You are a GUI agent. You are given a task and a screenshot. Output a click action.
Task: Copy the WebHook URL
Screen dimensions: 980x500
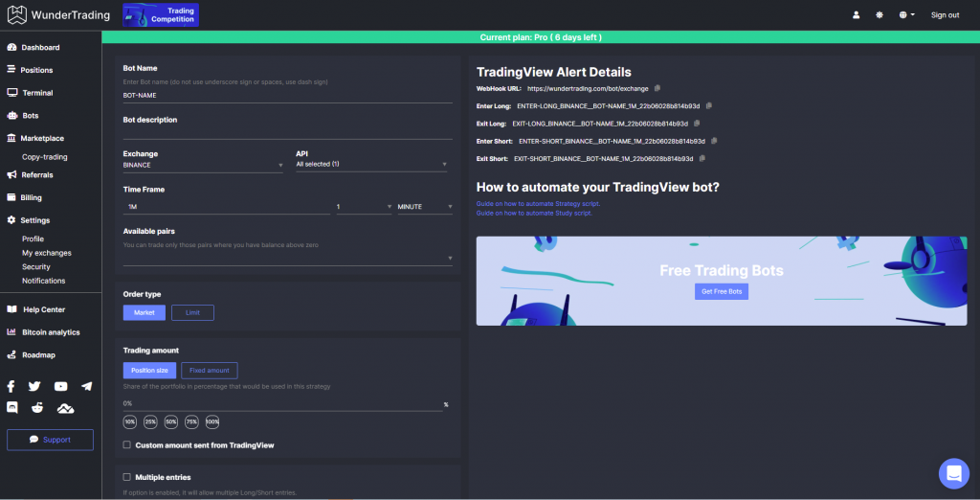[657, 88]
